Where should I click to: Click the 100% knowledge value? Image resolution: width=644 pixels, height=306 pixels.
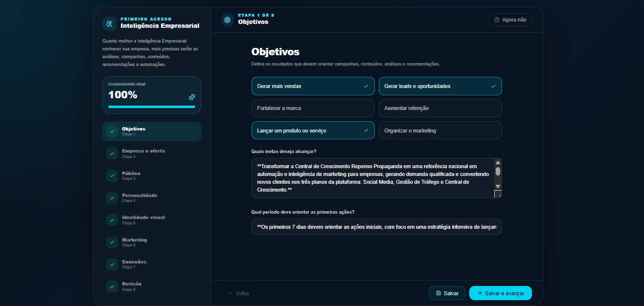pyautogui.click(x=123, y=95)
